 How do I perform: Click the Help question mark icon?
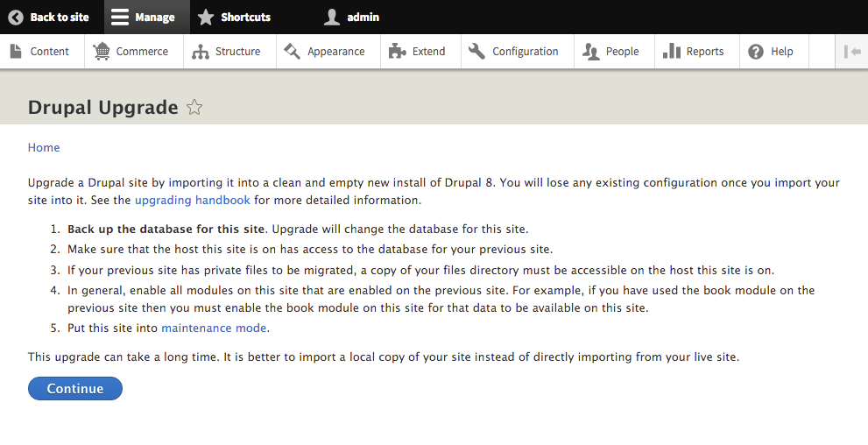coord(756,52)
